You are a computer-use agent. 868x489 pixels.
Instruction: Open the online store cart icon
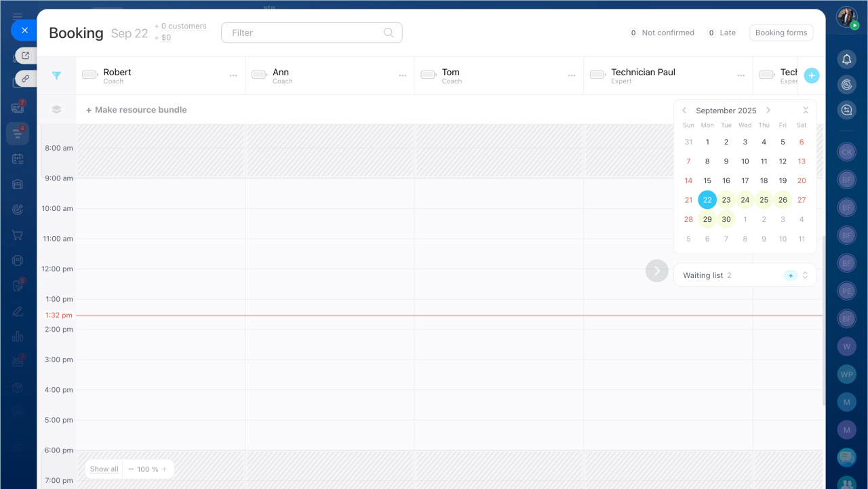[18, 235]
